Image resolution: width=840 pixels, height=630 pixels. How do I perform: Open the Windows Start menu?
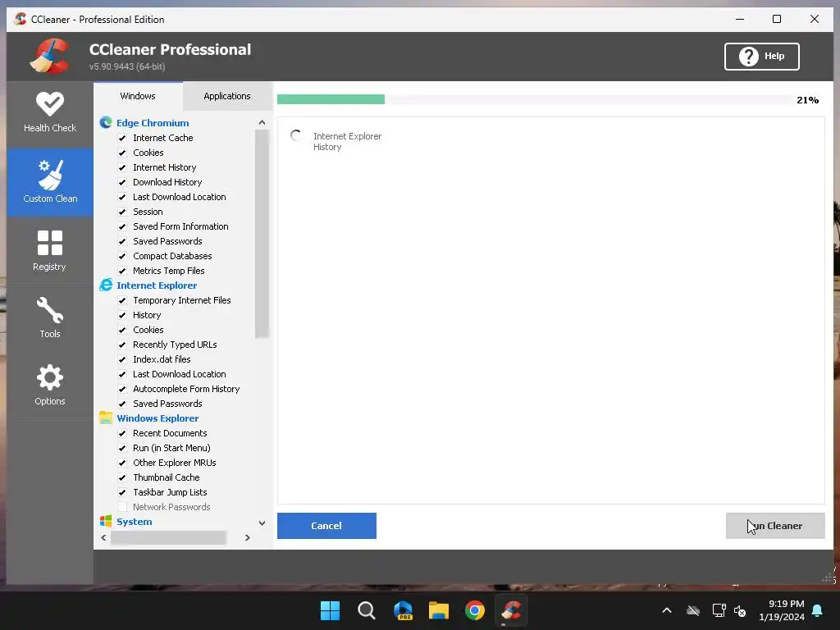click(330, 610)
